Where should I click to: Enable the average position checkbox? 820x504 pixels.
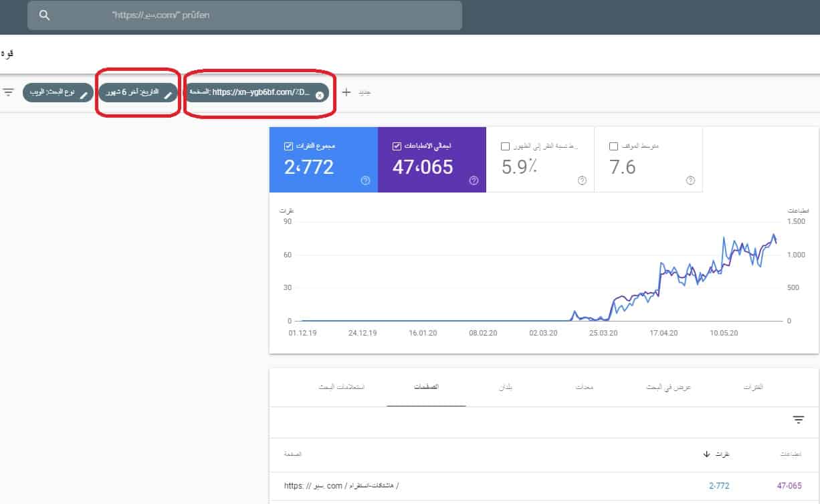coord(613,146)
